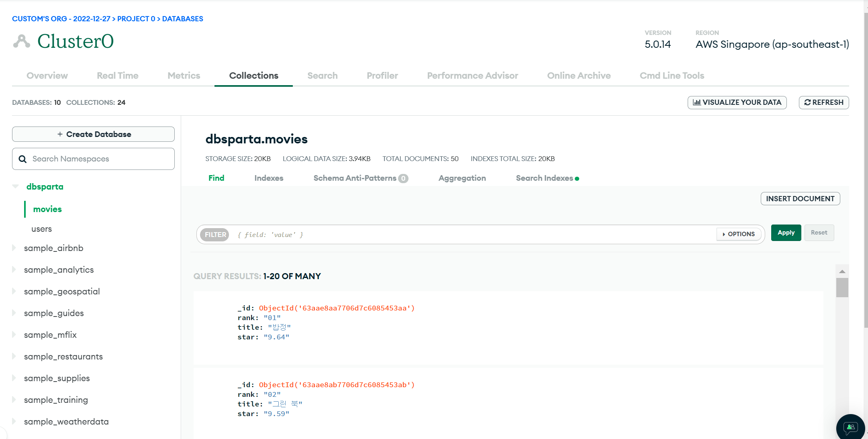Open the Search tab

(322, 76)
